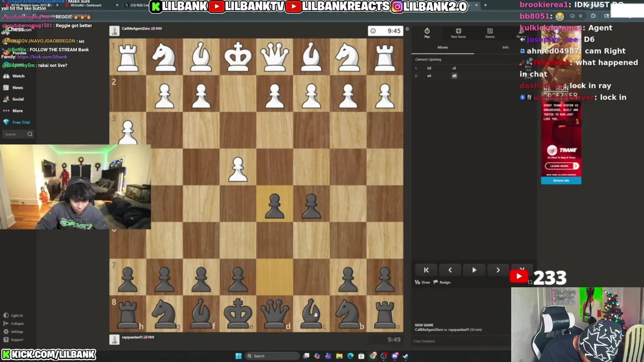Viewport: 644px width, 362px height.
Task: Open OBS Studio taskbar icon
Action: click(x=384, y=356)
